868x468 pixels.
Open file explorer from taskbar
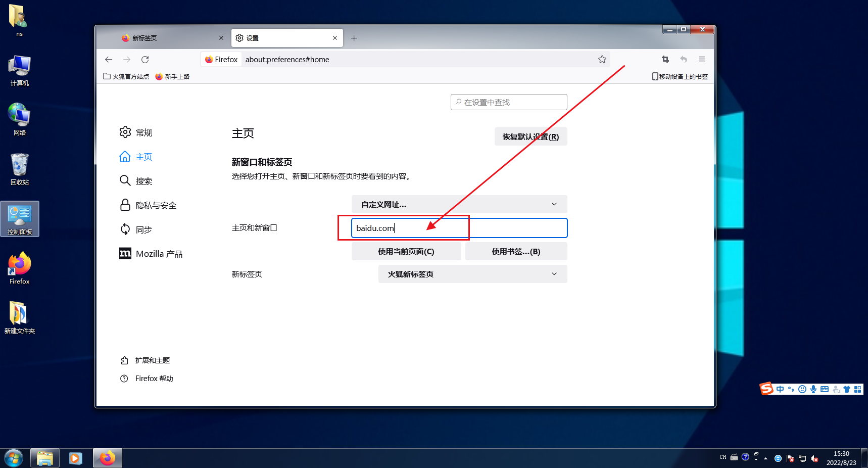click(x=45, y=458)
